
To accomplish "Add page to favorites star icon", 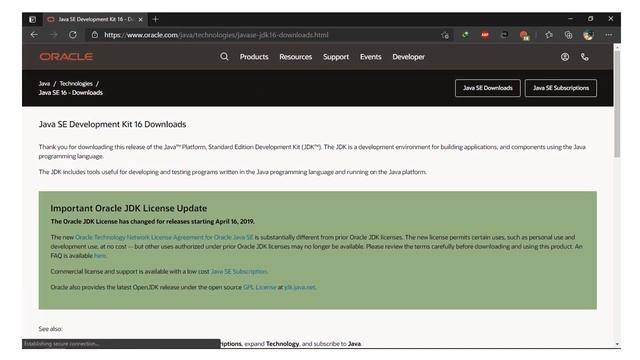I will coord(445,36).
